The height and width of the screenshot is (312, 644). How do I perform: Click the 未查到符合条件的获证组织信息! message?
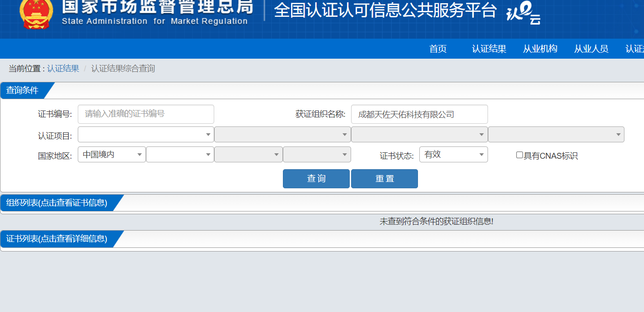tap(437, 221)
